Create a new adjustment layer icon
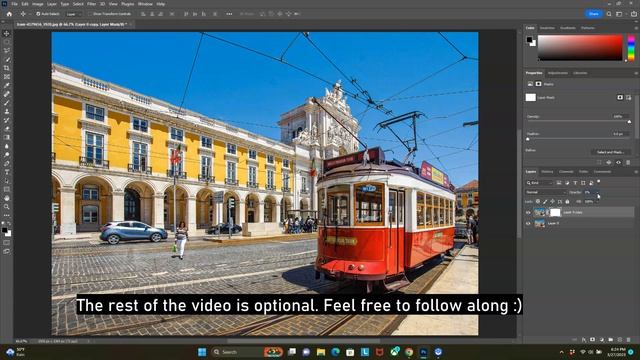 coord(601,340)
